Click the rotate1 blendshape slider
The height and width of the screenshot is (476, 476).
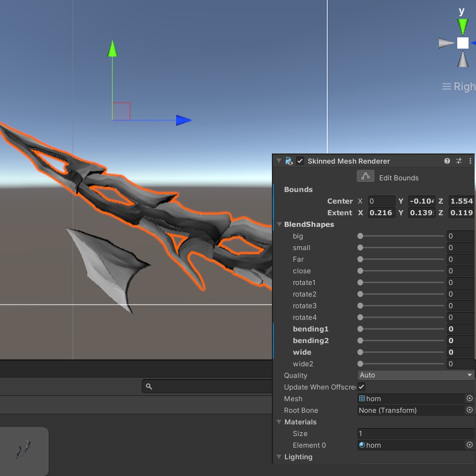click(x=401, y=282)
